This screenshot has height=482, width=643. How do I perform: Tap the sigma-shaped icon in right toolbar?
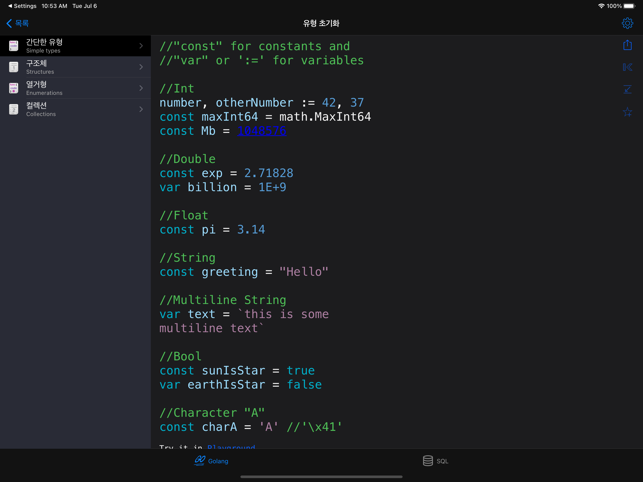(x=627, y=89)
